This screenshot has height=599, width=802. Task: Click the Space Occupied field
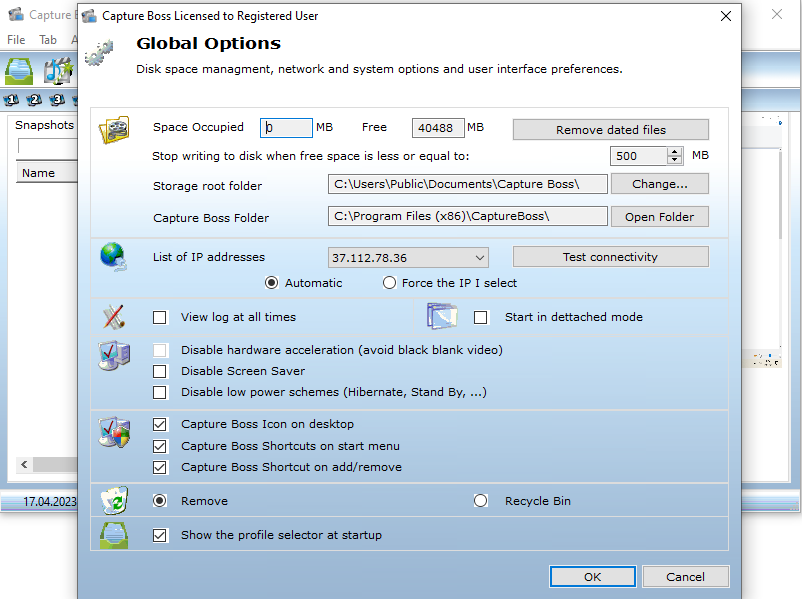coord(286,128)
